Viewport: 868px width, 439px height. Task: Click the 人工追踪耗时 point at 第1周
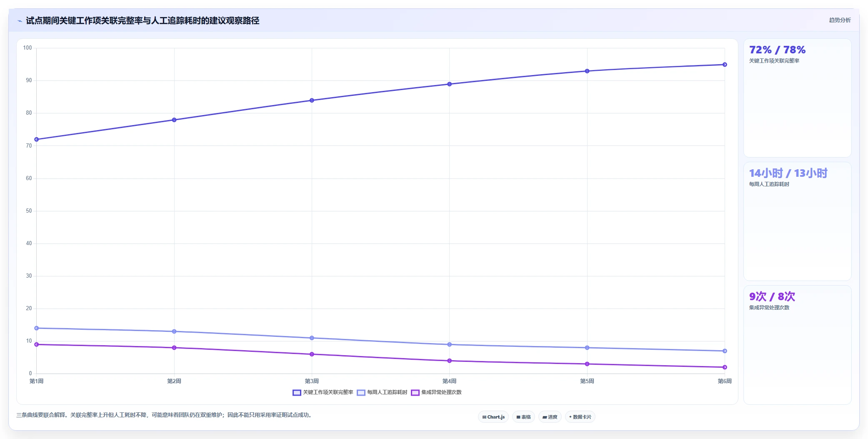tap(37, 328)
